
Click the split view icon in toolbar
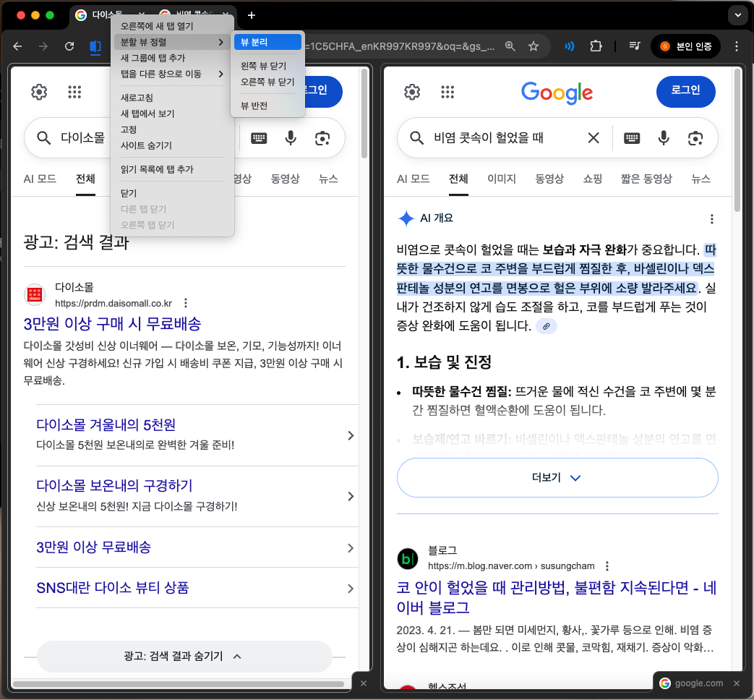tap(94, 47)
